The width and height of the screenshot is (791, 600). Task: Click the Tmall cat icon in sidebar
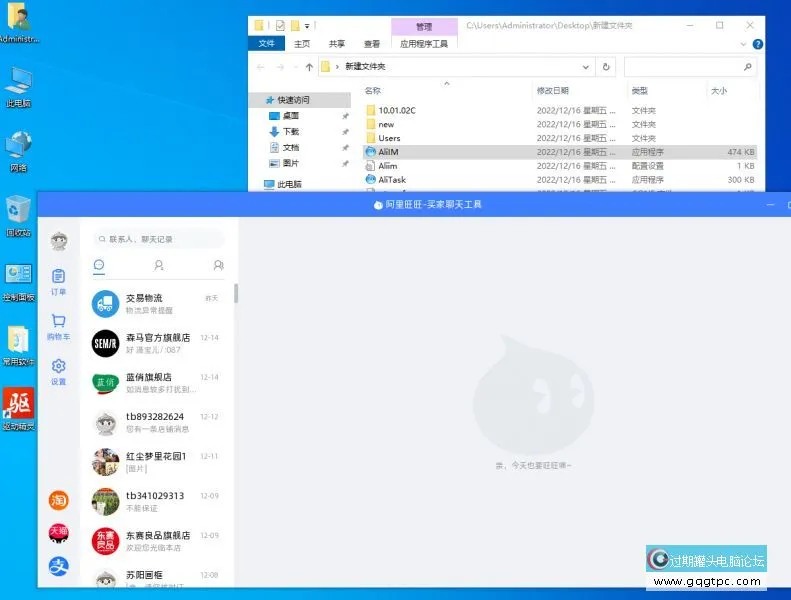pos(59,533)
